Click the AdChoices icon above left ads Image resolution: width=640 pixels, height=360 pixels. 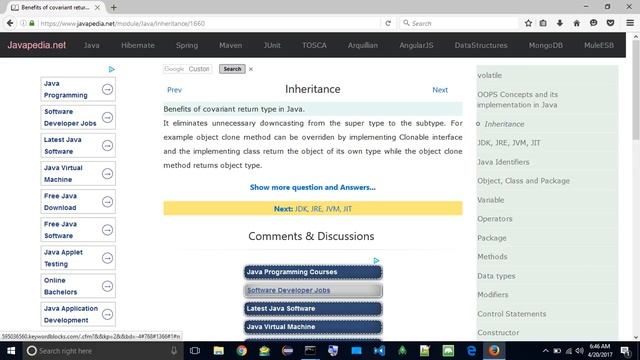[x=111, y=69]
